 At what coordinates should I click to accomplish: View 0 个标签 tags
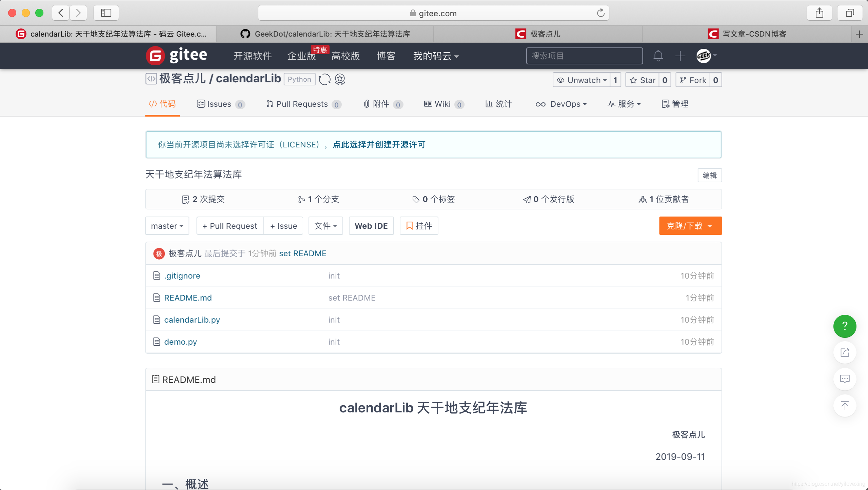pyautogui.click(x=434, y=199)
